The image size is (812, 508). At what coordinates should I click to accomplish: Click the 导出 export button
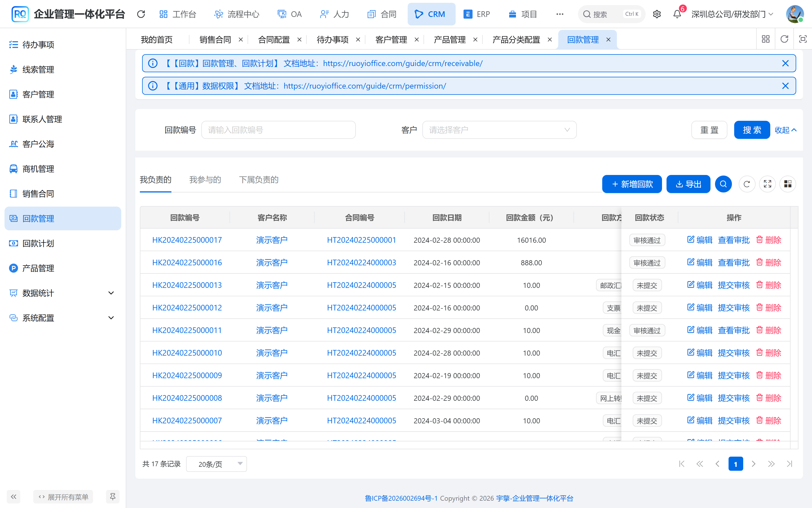(688, 184)
